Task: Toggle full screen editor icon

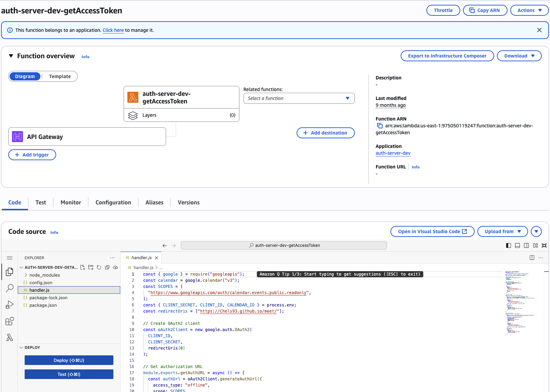Action: [544, 245]
